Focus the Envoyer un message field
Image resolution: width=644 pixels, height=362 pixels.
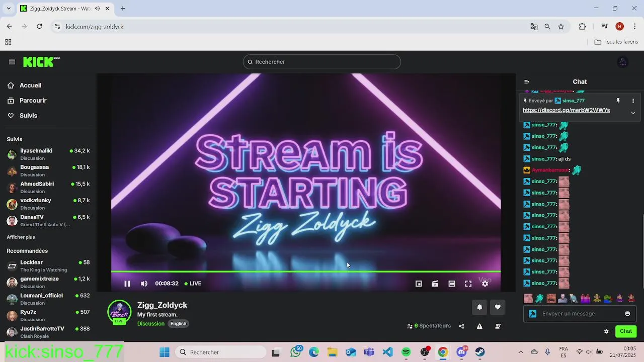point(580,314)
